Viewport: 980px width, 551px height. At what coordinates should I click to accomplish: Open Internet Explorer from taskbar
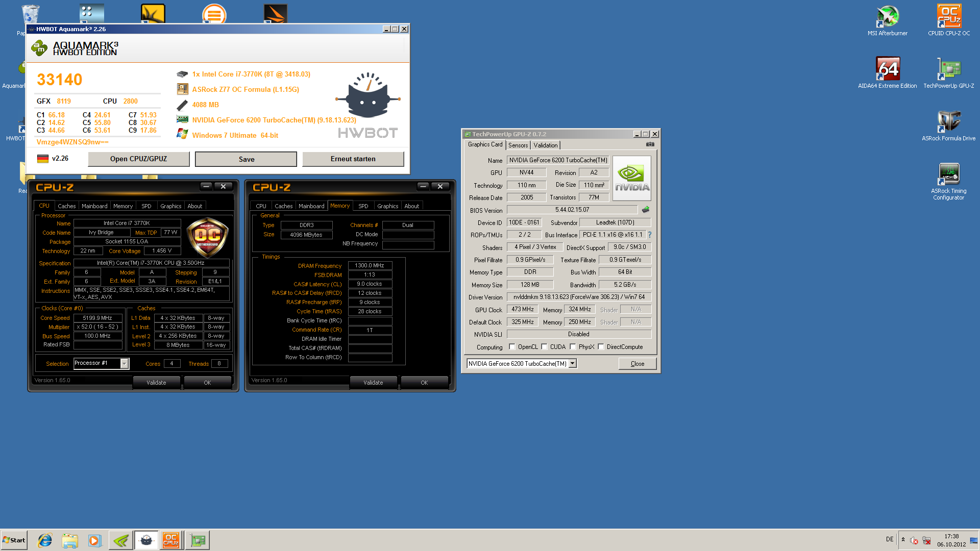point(45,540)
